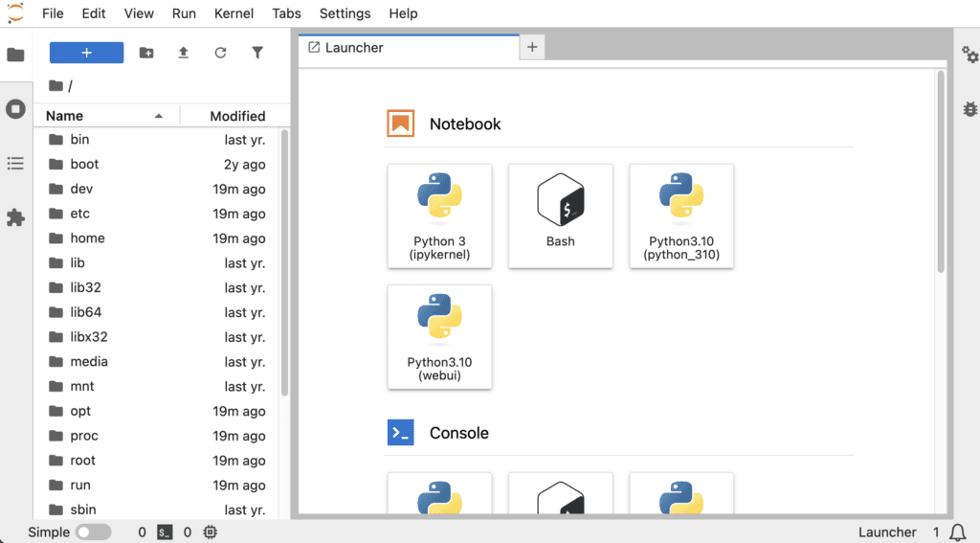Click the terminal icon in status bar

click(x=165, y=532)
